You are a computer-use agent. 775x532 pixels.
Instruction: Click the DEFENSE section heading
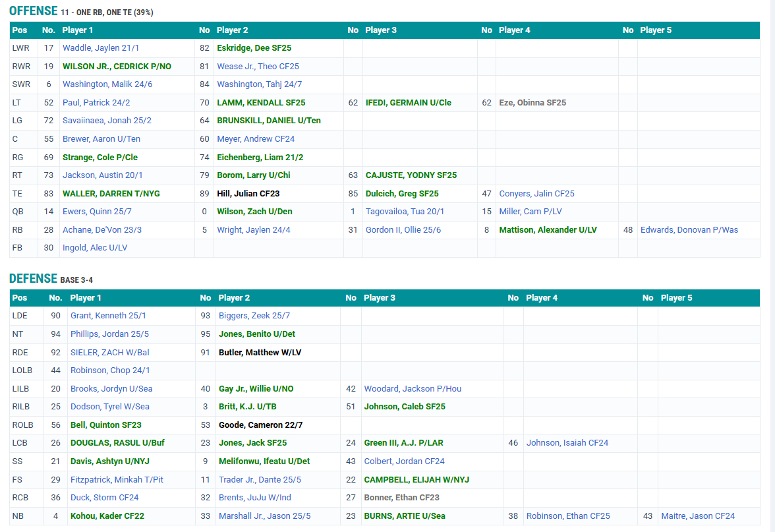pyautogui.click(x=33, y=279)
